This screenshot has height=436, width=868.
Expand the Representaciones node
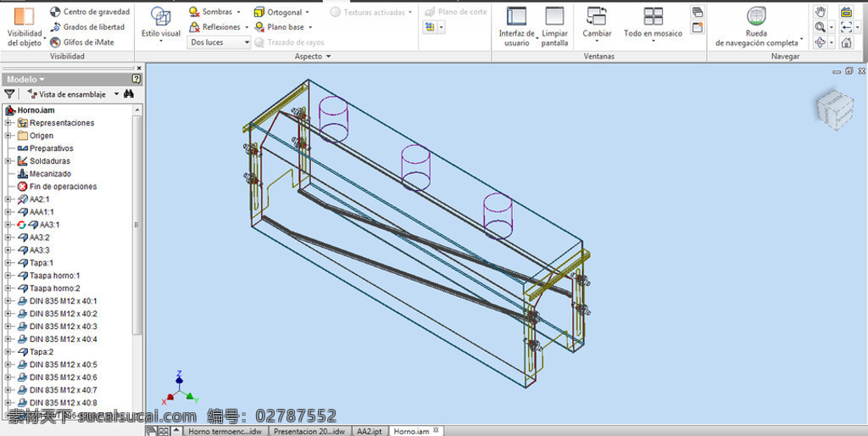point(8,123)
